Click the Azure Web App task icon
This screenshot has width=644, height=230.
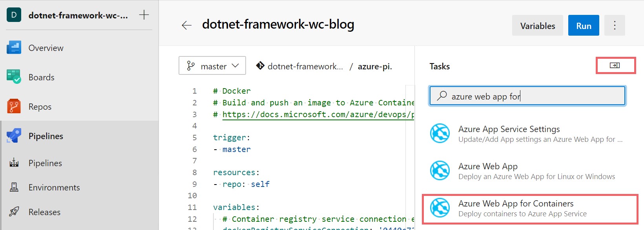440,170
